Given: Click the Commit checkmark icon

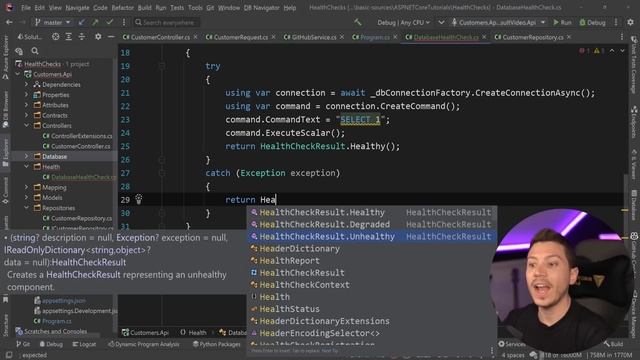Looking at the screenshot, I should [109, 22].
